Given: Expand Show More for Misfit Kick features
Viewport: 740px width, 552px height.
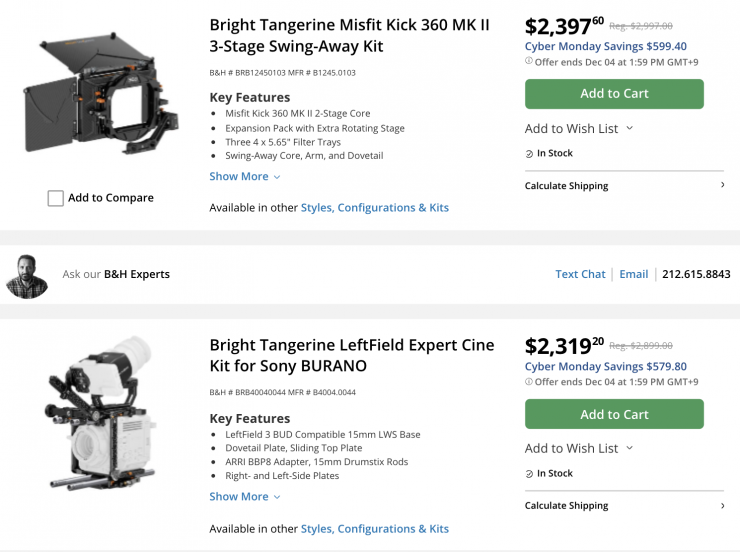Looking at the screenshot, I should [x=245, y=177].
